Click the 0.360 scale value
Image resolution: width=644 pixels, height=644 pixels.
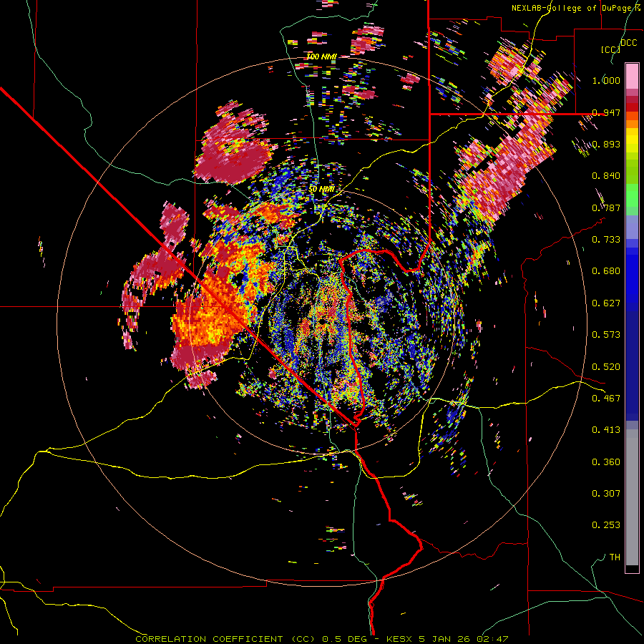coord(606,462)
